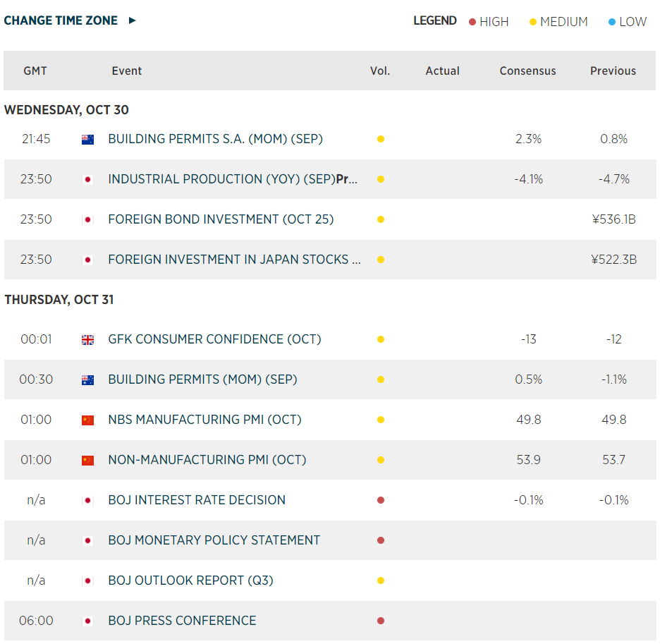
Task: Sort by the Consensus column header
Action: pos(527,71)
